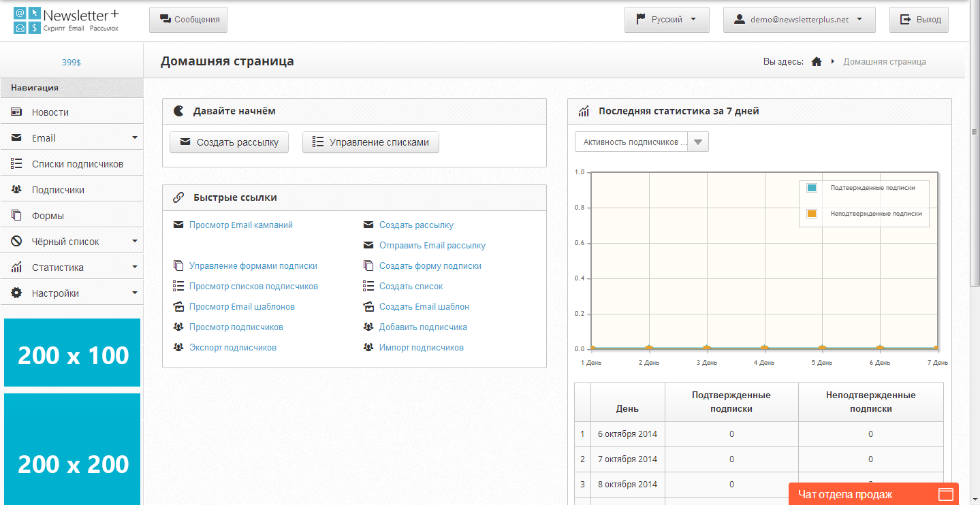Click the orange Чат отдела продаж bar

pyautogui.click(x=873, y=494)
